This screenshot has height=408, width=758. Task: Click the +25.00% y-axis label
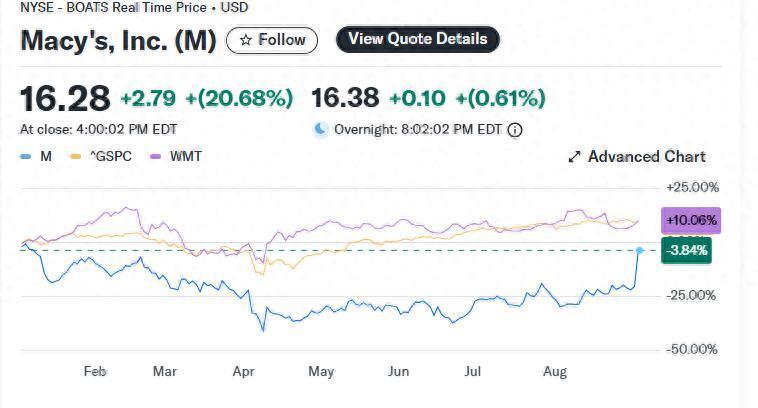(692, 187)
